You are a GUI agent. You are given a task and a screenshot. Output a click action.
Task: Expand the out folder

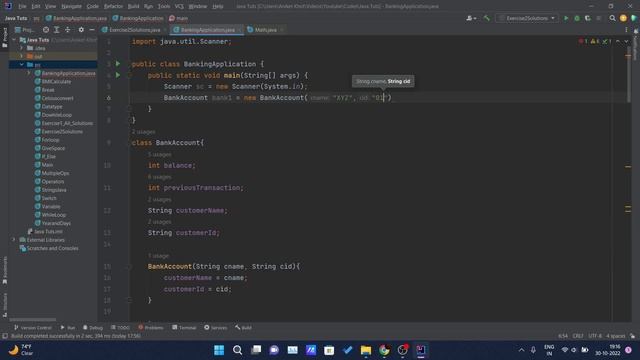tap(22, 56)
